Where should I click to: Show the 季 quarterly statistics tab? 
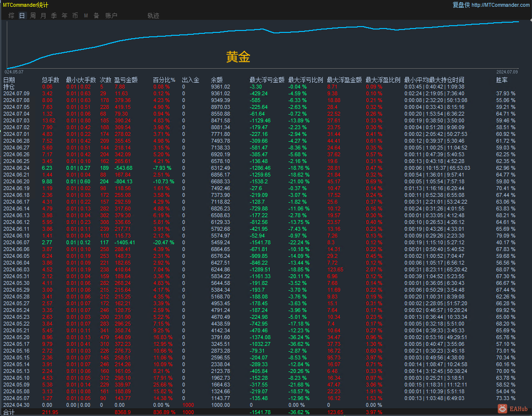[x=54, y=15]
